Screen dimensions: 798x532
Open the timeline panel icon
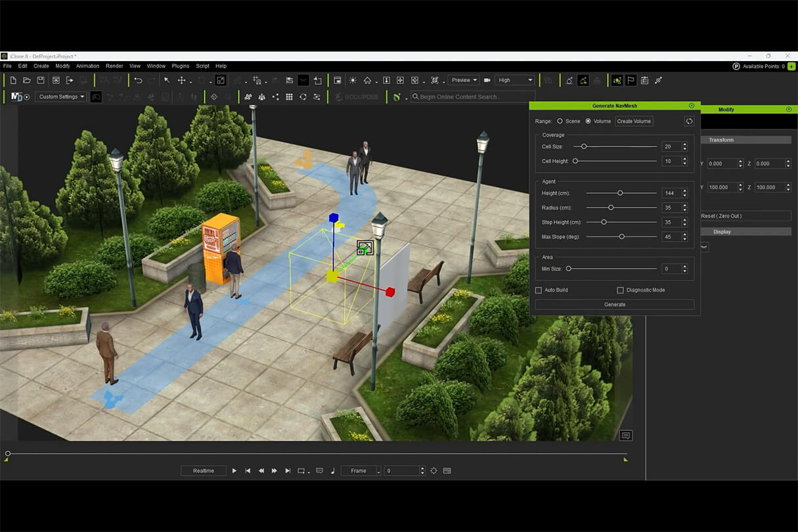447,471
